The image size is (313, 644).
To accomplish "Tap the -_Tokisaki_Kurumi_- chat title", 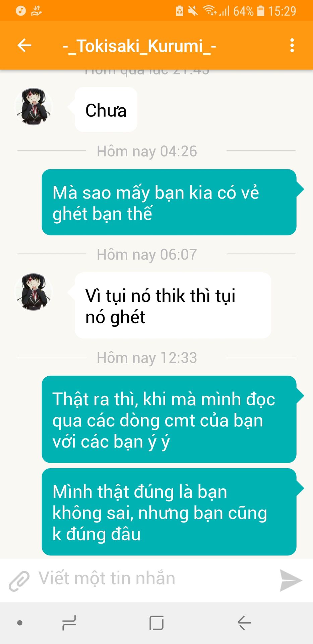I will point(139,46).
